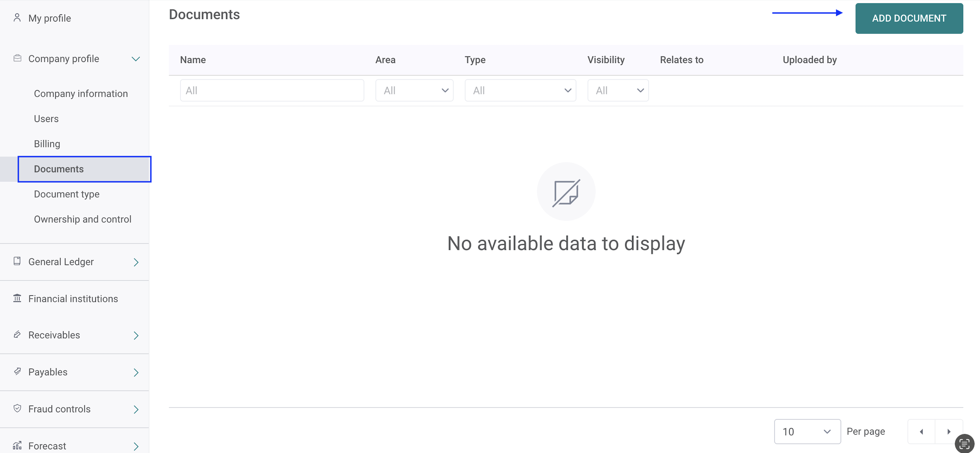Open the Visibility filter dropdown

[618, 91]
